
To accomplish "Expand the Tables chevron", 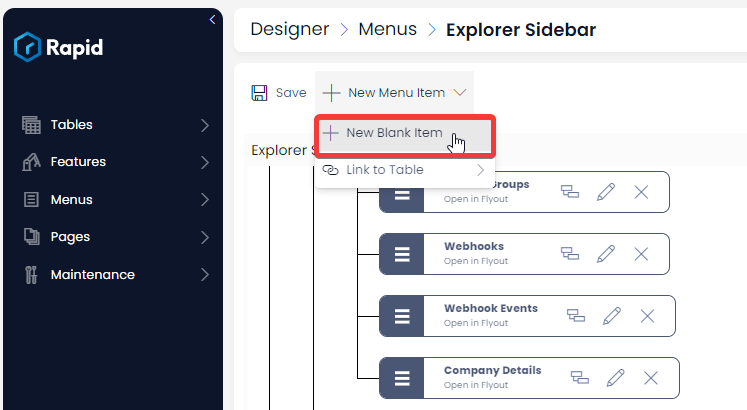I will (205, 125).
